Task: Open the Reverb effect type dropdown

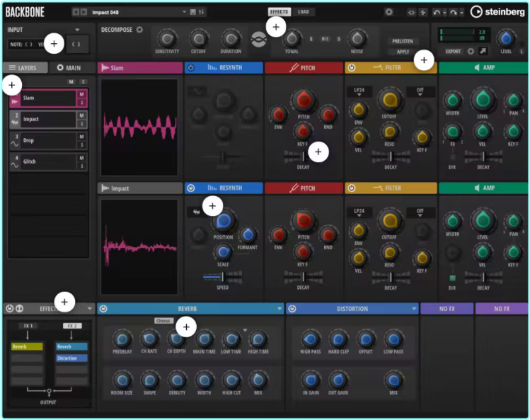Action: (x=280, y=309)
